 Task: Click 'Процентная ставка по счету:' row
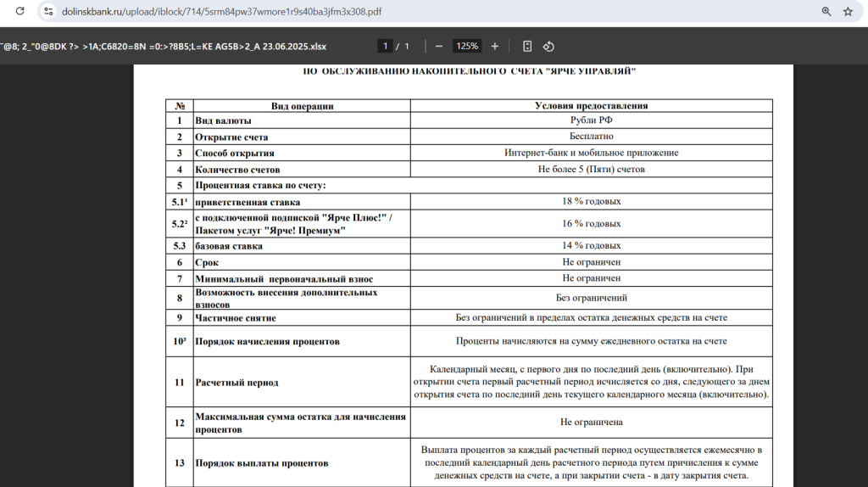click(469, 185)
